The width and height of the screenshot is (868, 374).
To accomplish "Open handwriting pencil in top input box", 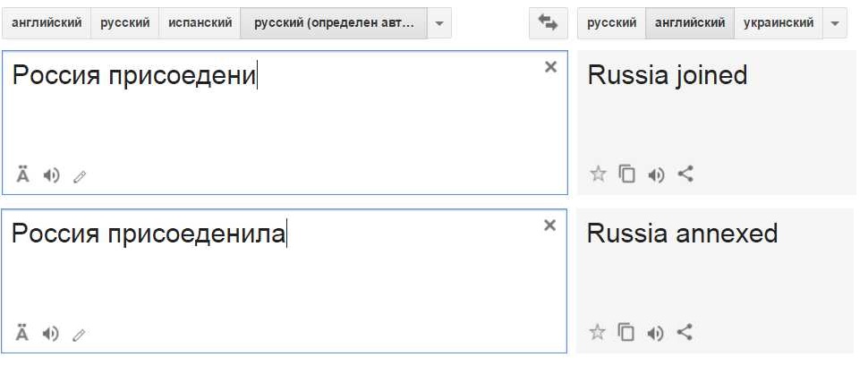I will (80, 177).
